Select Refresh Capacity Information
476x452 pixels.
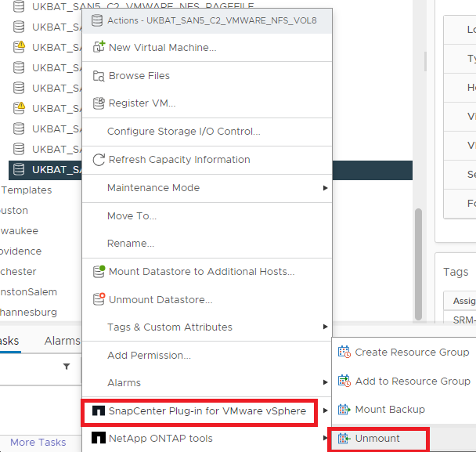(x=207, y=160)
